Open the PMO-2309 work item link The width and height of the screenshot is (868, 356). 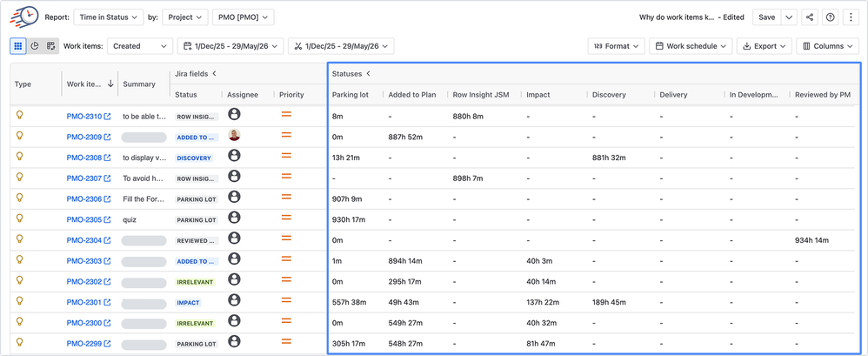tap(89, 138)
